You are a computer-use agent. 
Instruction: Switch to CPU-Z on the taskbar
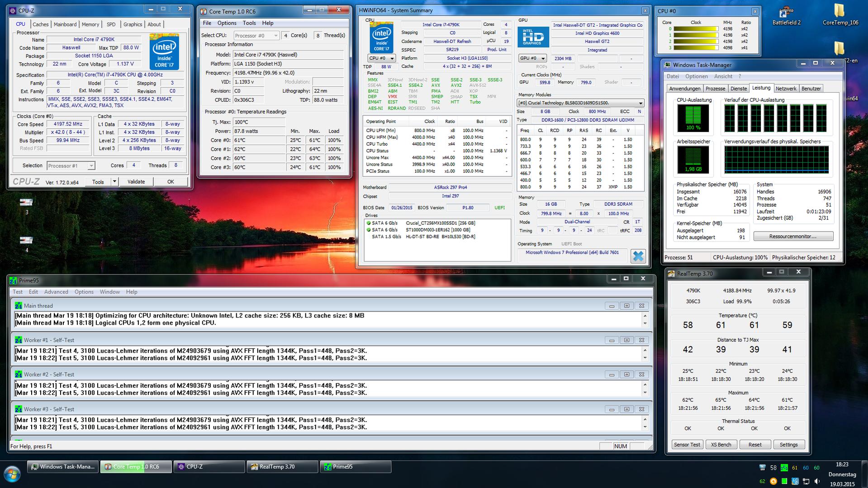pos(209,467)
